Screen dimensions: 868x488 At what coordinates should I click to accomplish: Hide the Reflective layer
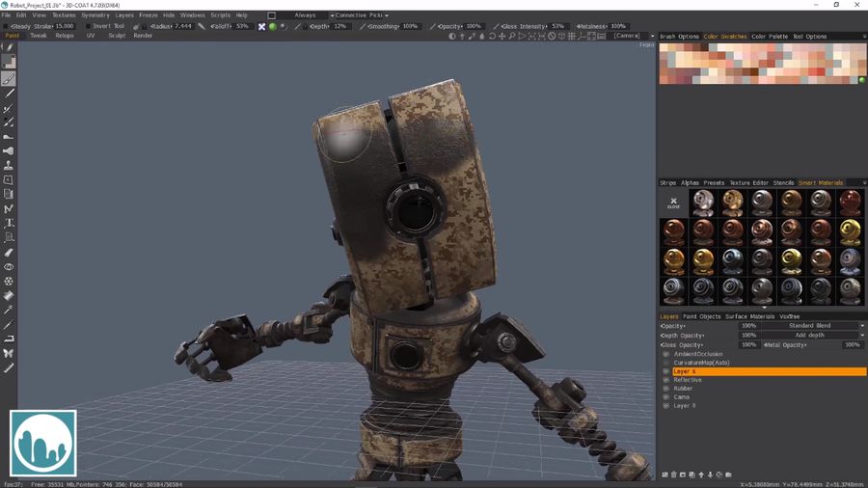click(x=665, y=380)
